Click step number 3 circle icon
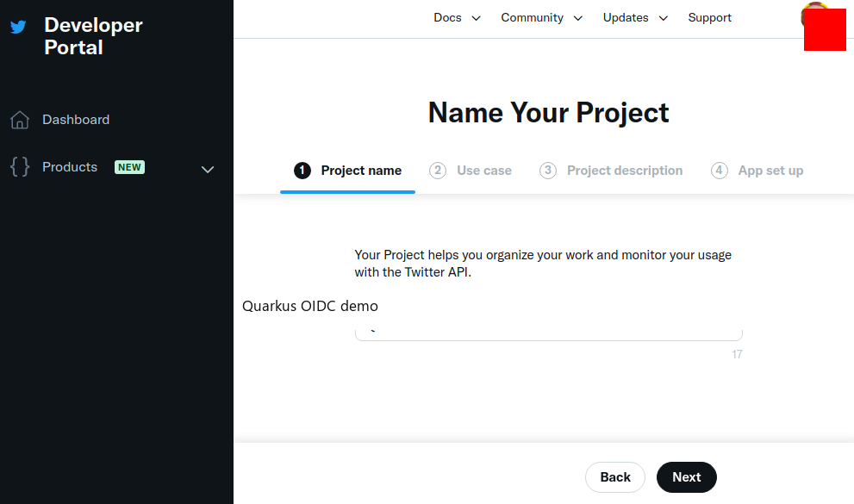854x504 pixels. point(548,171)
